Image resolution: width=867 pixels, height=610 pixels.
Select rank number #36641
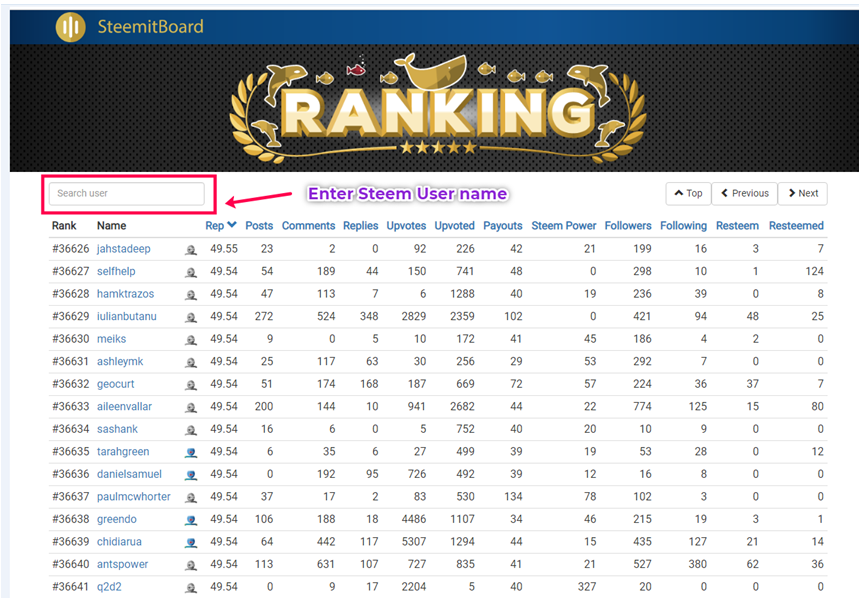(x=71, y=587)
